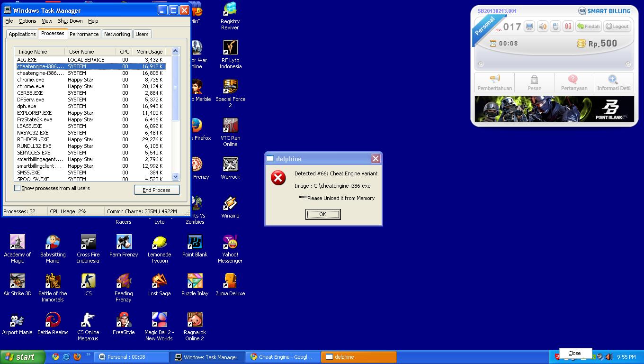
Task: Open Lost Saga desktop shortcut
Action: [160, 285]
